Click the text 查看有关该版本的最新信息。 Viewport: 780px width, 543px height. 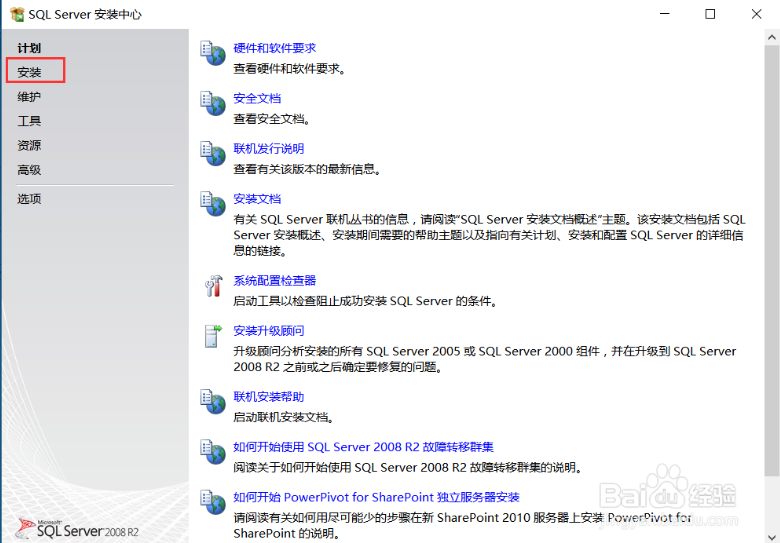coord(307,169)
